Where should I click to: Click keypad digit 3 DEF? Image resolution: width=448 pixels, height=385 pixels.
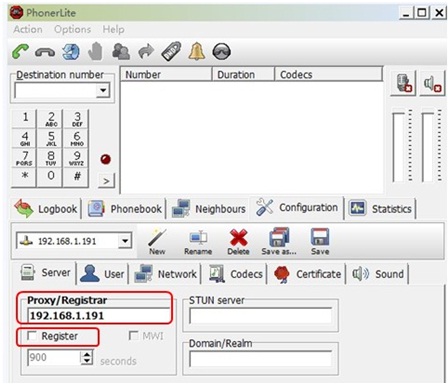77,119
